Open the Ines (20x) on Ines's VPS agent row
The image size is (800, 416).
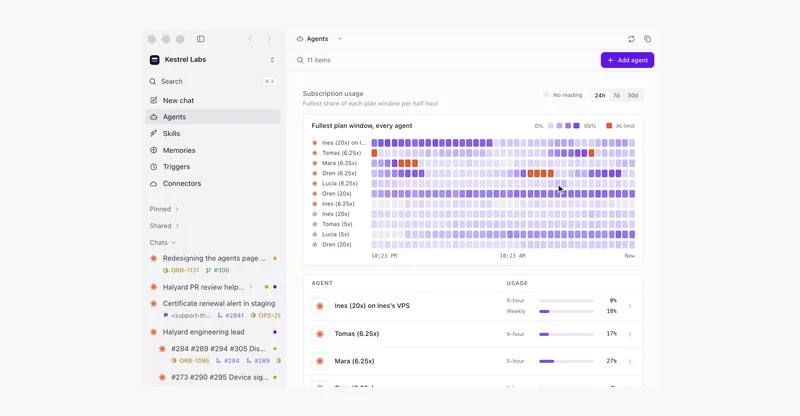(473, 306)
